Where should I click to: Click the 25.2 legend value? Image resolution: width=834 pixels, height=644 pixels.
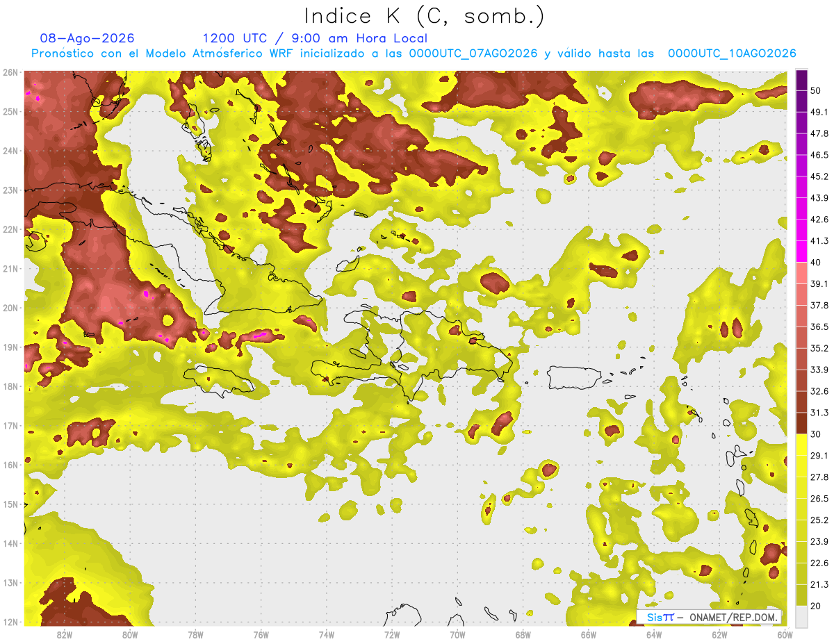[819, 520]
